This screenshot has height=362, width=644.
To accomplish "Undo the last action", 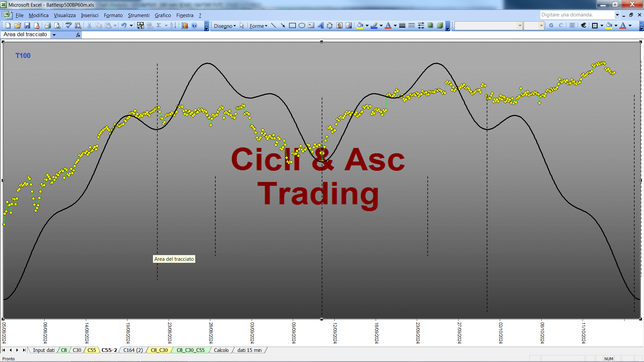I will point(124,26).
